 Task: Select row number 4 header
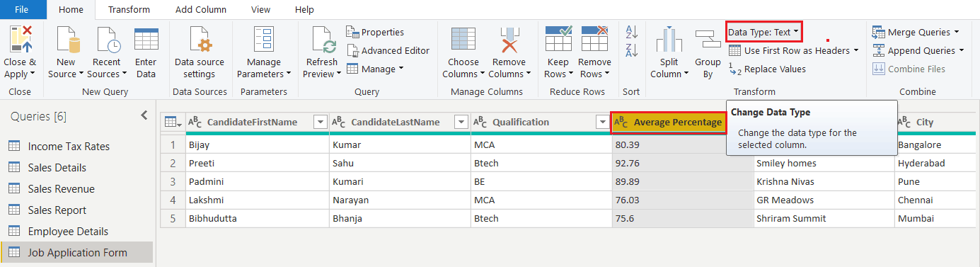[x=173, y=200]
